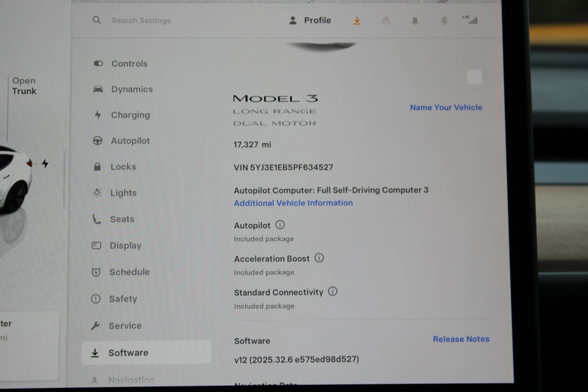This screenshot has width=588, height=392.
Task: Tap the white square above vehicle name
Action: point(474,77)
